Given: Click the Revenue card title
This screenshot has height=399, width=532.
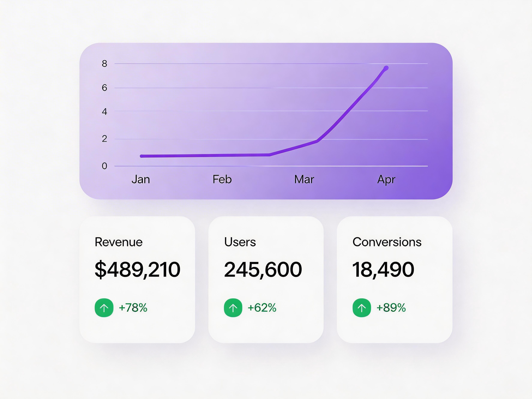Looking at the screenshot, I should 119,242.
